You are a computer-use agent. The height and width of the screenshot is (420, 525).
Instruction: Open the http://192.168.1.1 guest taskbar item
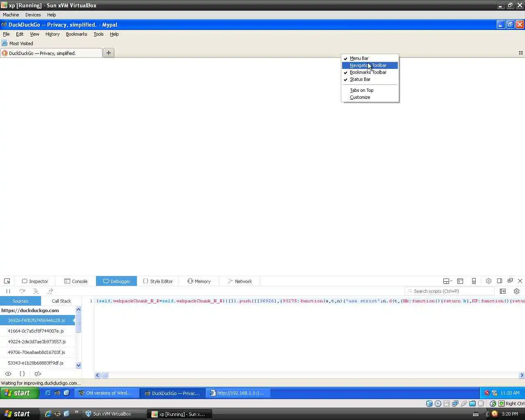tap(237, 393)
